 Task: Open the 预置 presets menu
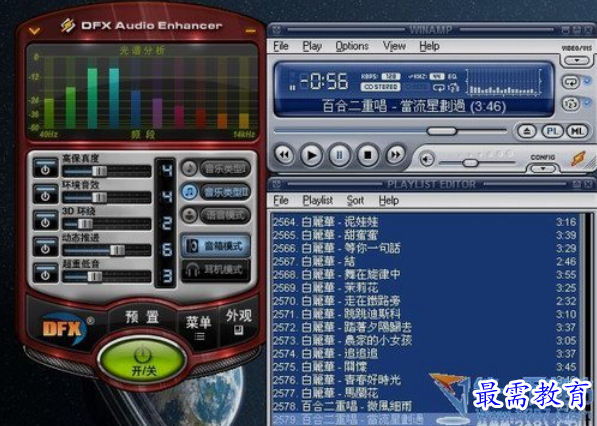pyautogui.click(x=142, y=317)
